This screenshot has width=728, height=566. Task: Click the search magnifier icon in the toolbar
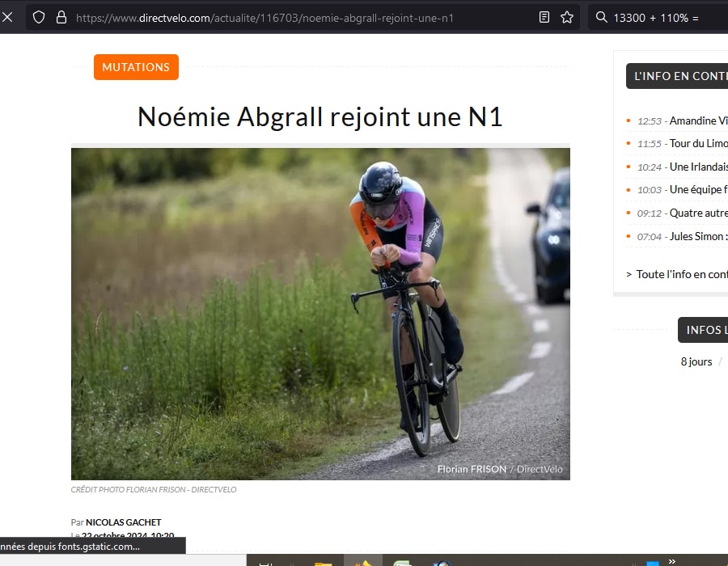[x=601, y=16]
